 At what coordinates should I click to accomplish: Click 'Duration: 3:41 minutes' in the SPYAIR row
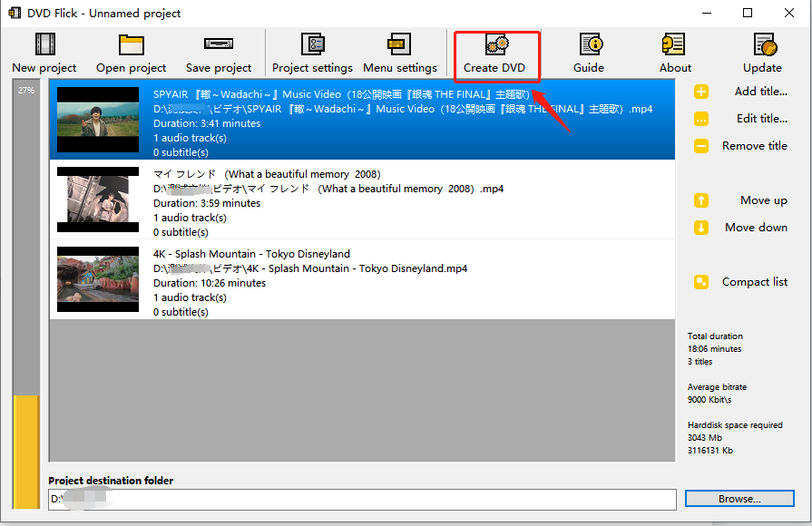point(207,123)
